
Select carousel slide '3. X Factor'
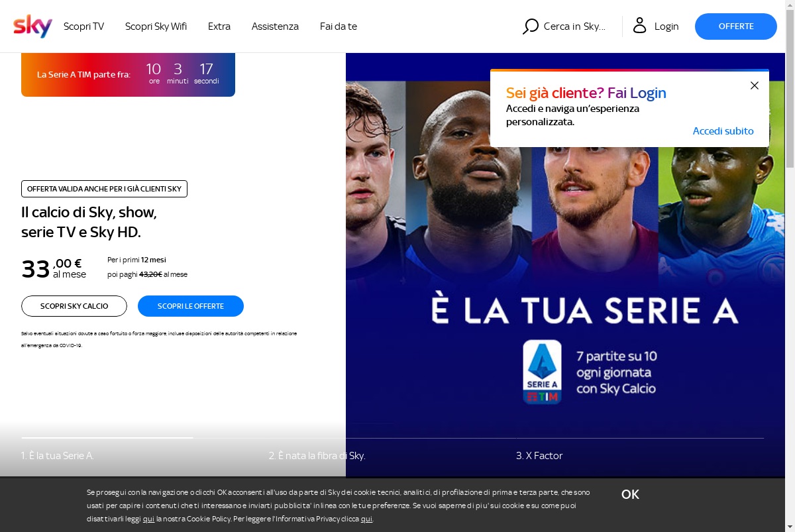pos(539,456)
